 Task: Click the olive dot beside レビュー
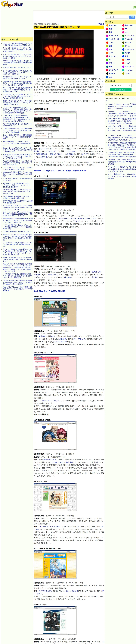tap(123, 43)
